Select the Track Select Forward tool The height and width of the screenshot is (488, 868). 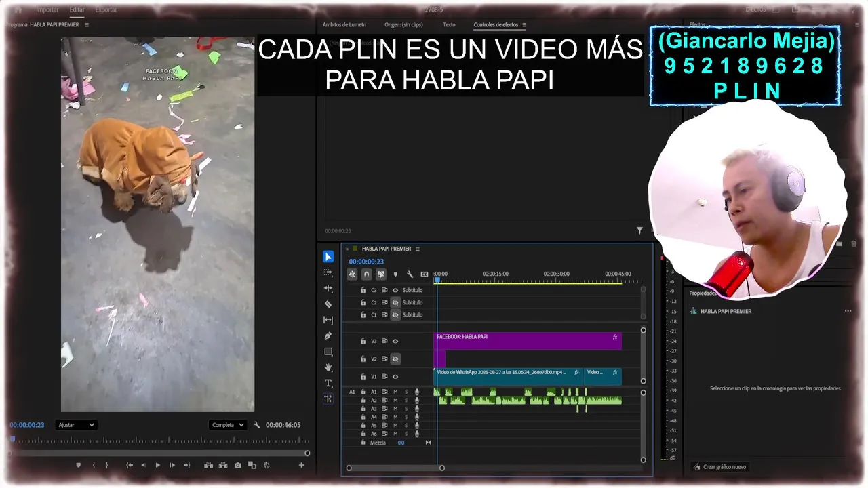coord(328,272)
